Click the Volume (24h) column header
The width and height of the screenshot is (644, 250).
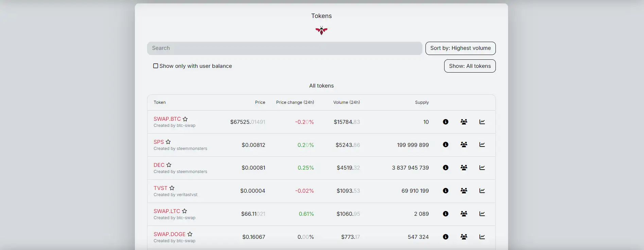pyautogui.click(x=346, y=102)
